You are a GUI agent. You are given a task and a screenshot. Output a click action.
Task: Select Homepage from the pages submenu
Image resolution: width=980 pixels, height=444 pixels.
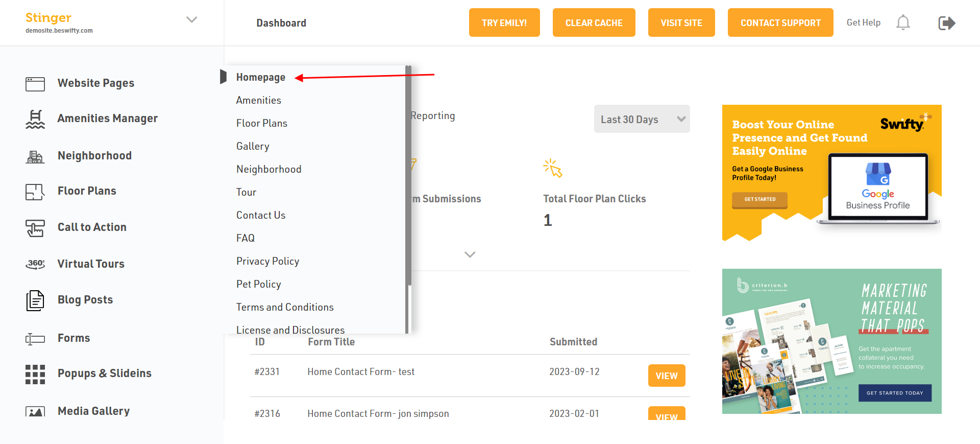tap(261, 77)
